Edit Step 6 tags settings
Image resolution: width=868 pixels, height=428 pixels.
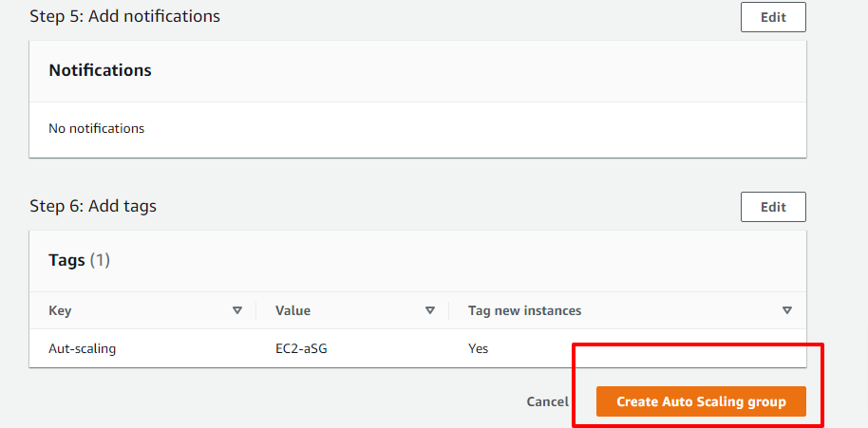773,207
